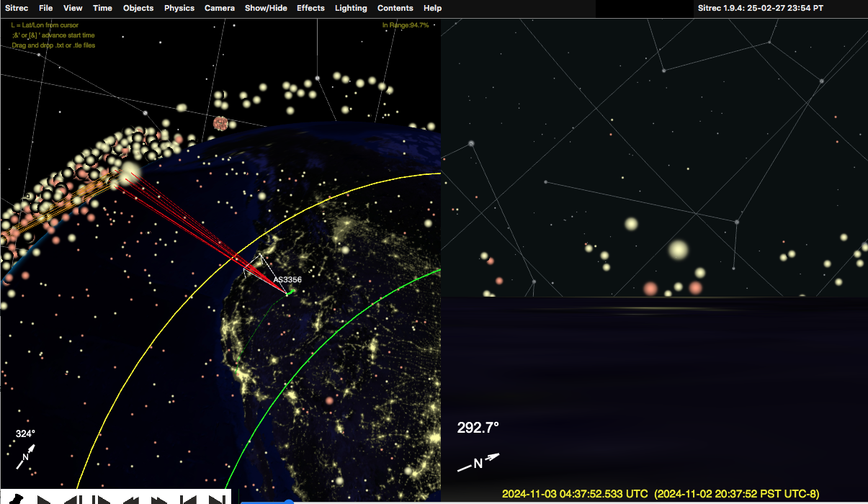Jump to the start frame
868x504 pixels.
point(187,498)
